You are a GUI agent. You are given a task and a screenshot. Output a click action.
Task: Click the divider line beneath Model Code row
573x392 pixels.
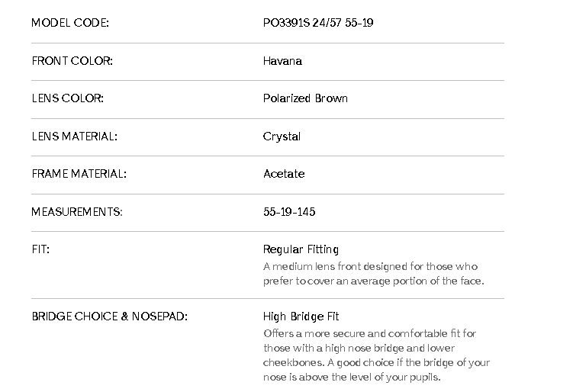267,43
